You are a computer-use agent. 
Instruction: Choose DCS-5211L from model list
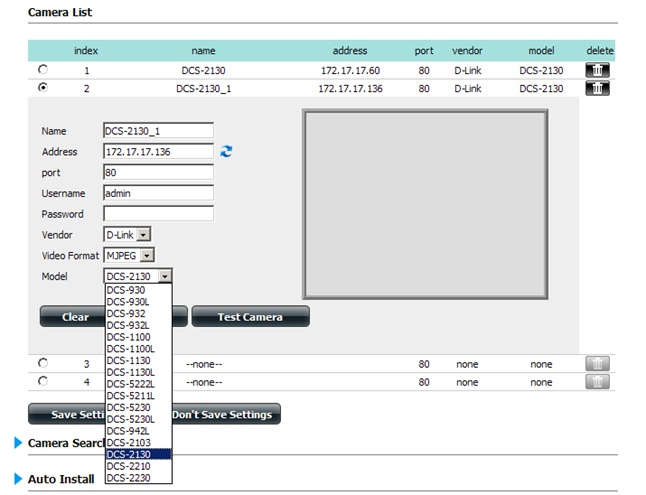pos(138,396)
